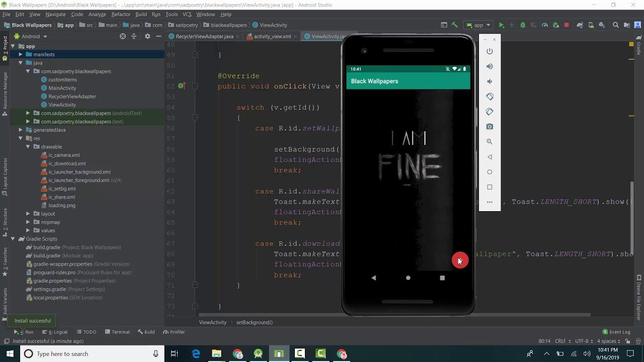The width and height of the screenshot is (644, 362).
Task: Click emulator volume down icon
Action: tap(490, 81)
